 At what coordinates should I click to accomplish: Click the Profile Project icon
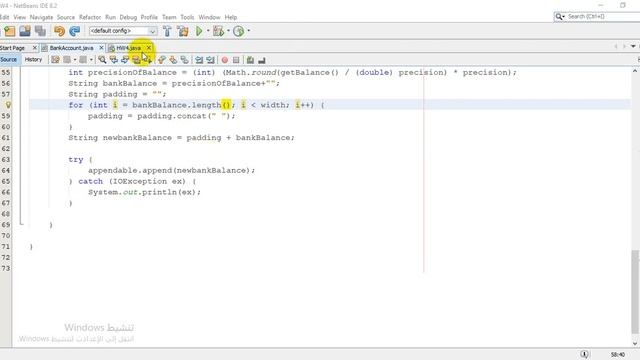pyautogui.click(x=239, y=31)
